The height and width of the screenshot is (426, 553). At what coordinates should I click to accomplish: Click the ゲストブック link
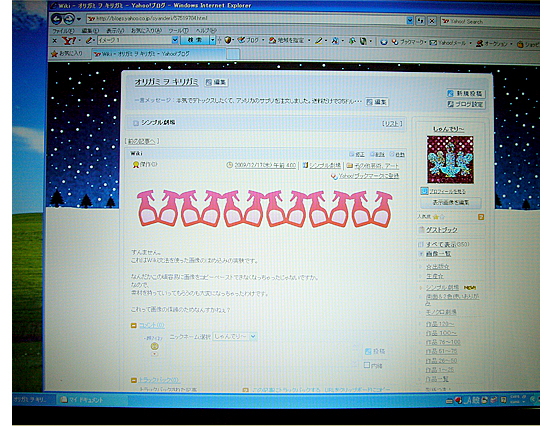point(442,230)
